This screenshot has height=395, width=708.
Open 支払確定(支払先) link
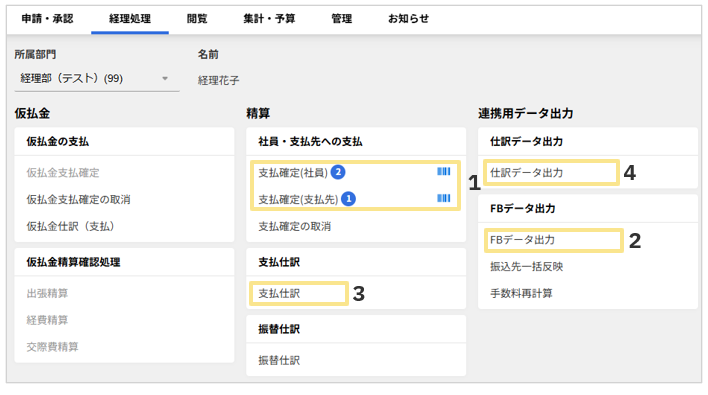pos(298,200)
